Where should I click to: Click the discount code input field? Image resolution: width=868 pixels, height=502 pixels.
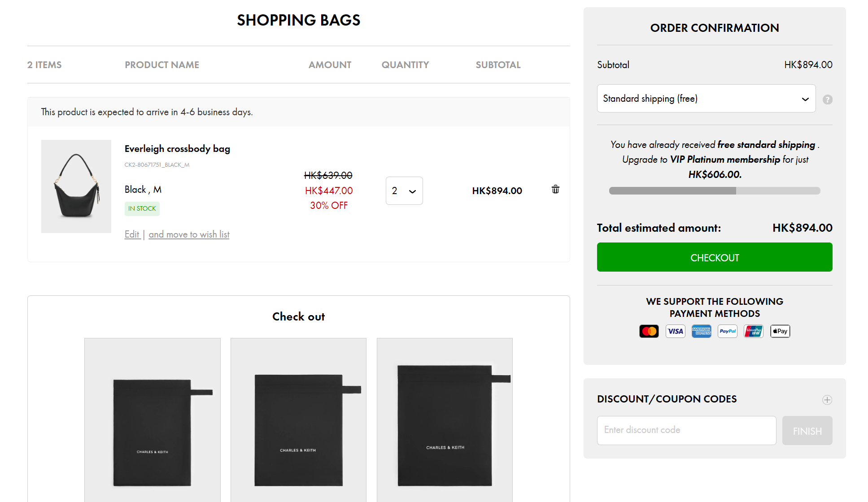[x=686, y=430]
